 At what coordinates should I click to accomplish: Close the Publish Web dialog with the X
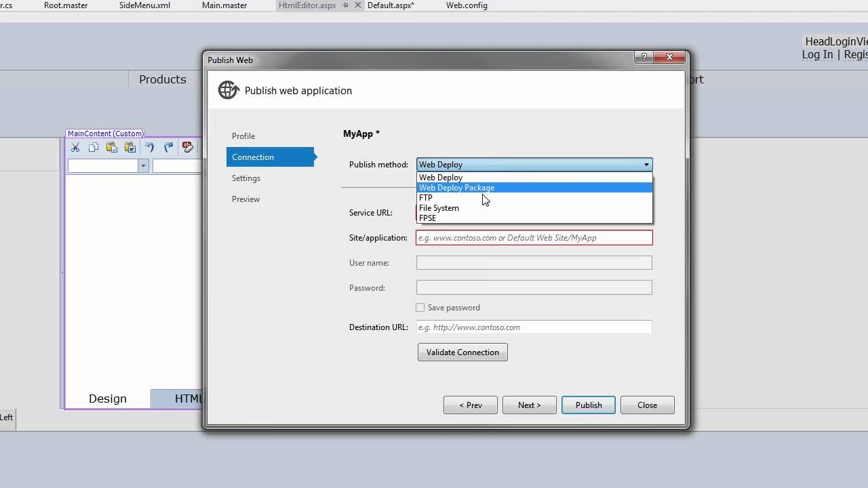670,58
